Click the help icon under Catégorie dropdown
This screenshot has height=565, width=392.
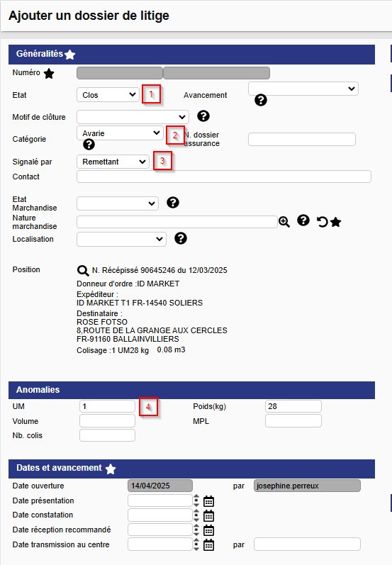89,145
